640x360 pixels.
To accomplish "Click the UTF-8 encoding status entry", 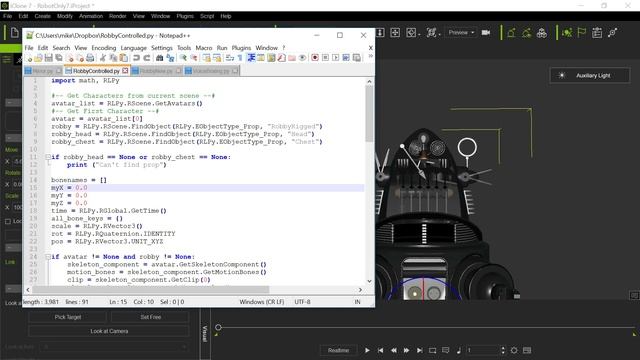I will tap(302, 302).
